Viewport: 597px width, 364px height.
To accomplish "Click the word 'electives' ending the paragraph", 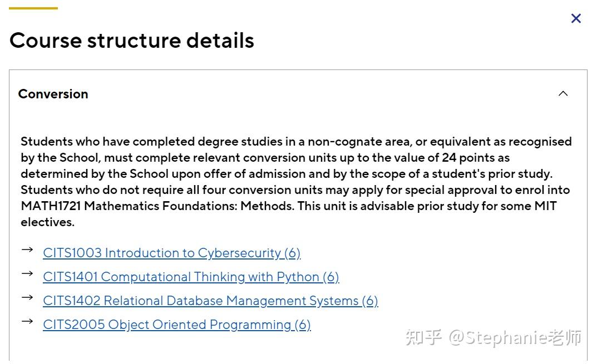I will click(x=47, y=222).
